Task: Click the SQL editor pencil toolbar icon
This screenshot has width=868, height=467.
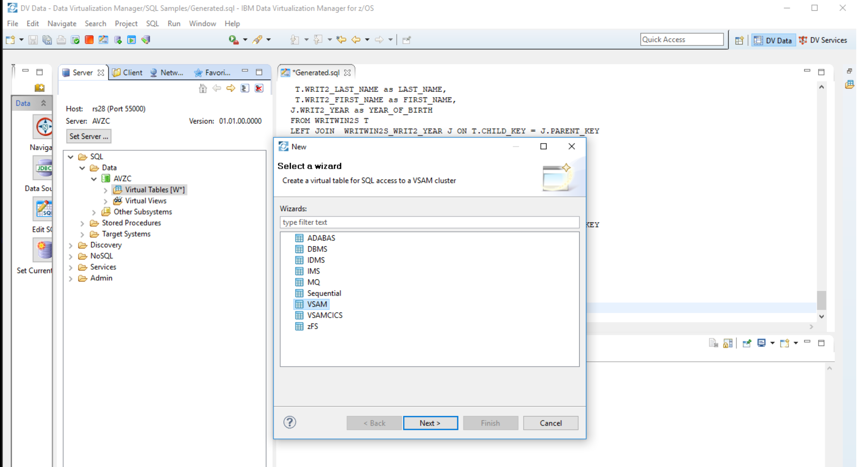Action: (103, 40)
